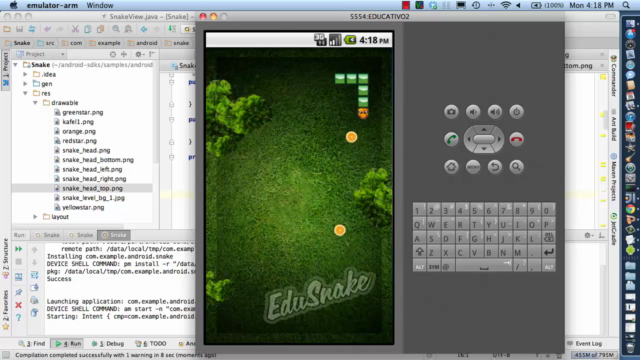Image resolution: width=640 pixels, height=360 pixels.
Task: Click the red X close icon in Run panel
Action: click(18, 305)
